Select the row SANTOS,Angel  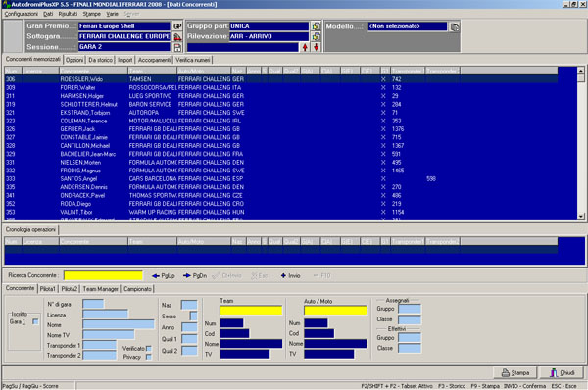point(281,179)
